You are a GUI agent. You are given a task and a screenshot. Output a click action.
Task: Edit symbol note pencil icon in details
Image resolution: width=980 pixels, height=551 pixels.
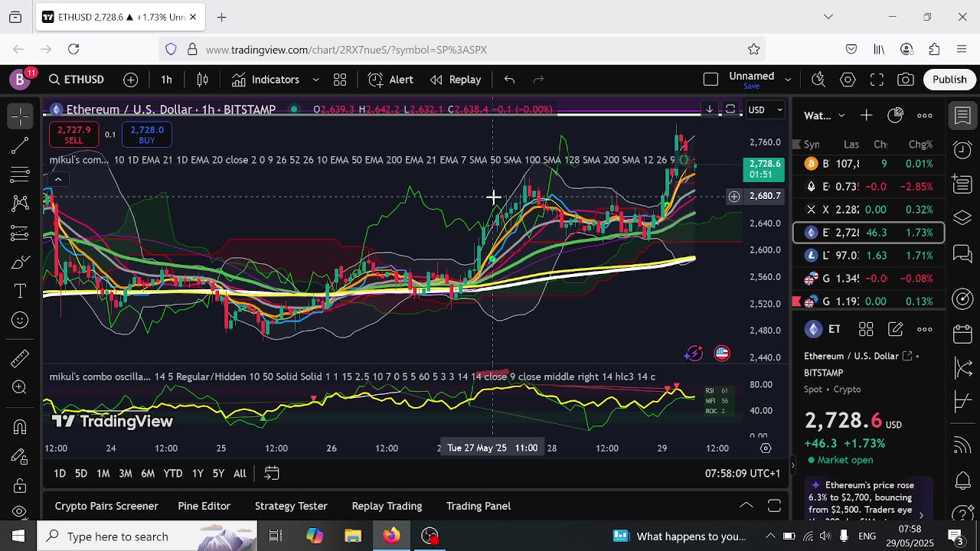[895, 330]
